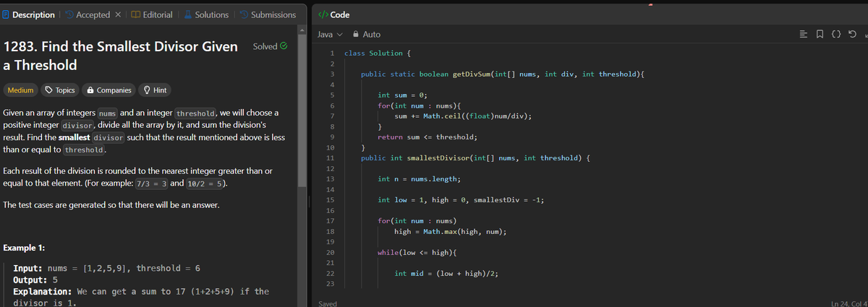
Task: Click the 'Example 1:' heading
Action: tap(25, 248)
